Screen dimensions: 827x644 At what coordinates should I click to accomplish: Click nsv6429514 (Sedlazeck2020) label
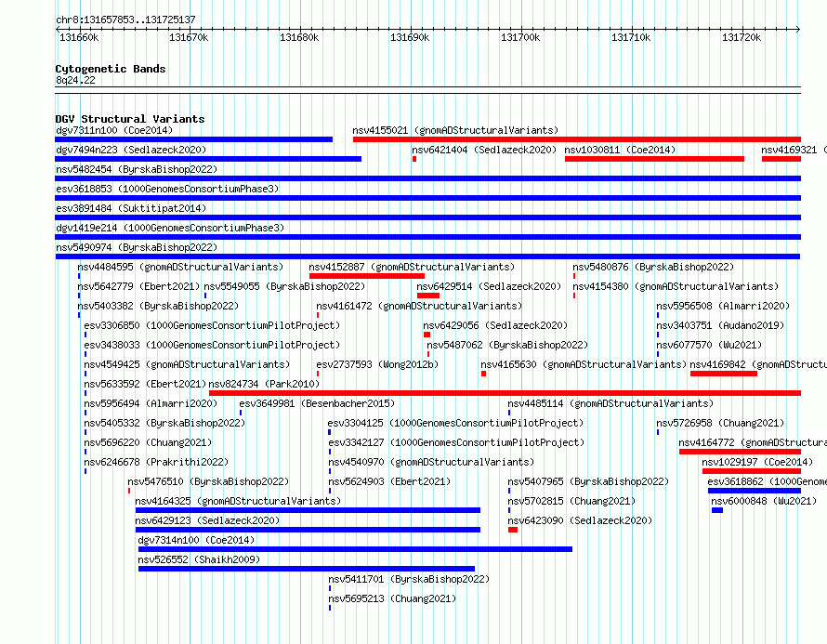[489, 286]
